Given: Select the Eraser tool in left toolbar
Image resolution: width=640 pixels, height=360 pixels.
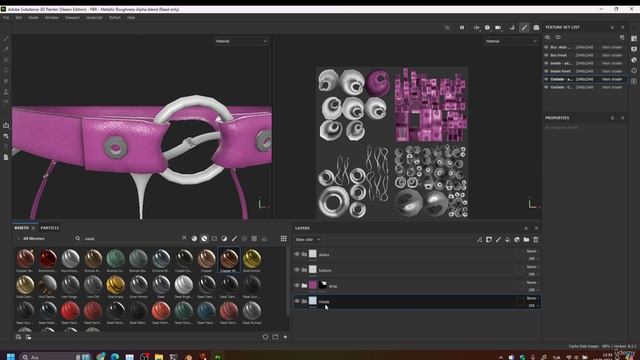Looking at the screenshot, I should tap(6, 49).
